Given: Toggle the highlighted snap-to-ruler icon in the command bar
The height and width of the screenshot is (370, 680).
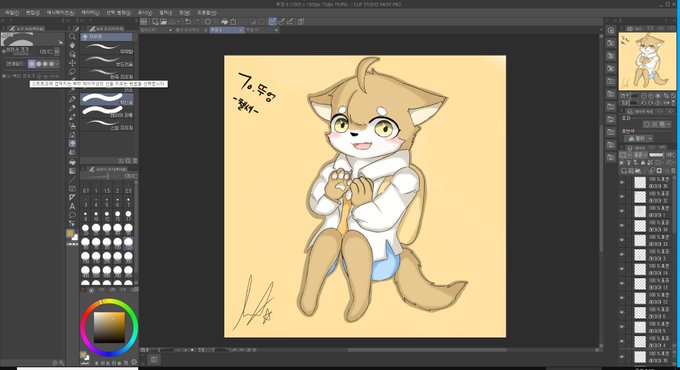Looking at the screenshot, I should [272, 21].
